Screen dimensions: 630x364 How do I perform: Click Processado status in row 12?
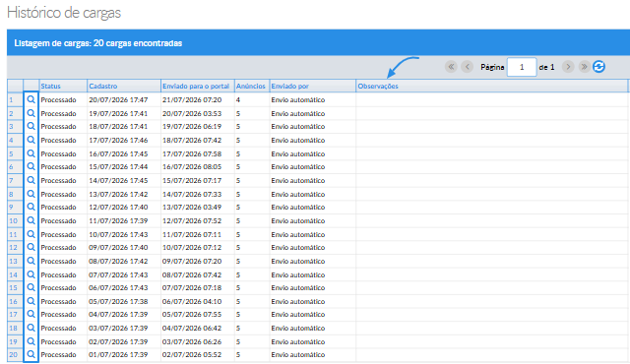[x=58, y=247]
